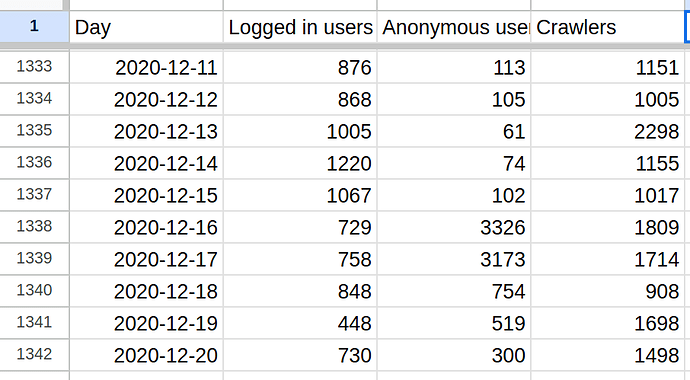
Task: Select row 1 header number
Action: [x=34, y=26]
